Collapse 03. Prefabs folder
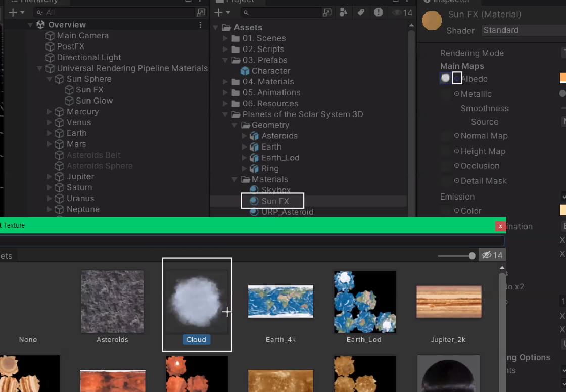 [x=225, y=60]
